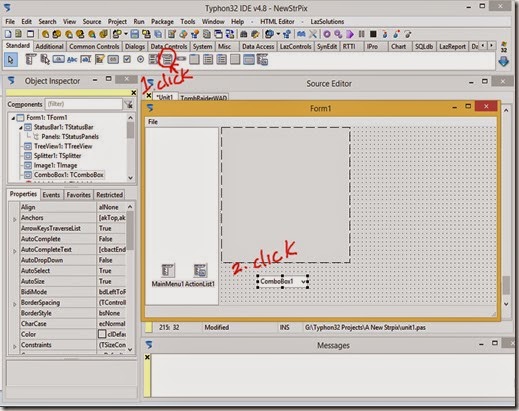Select TreeView1: TTreeView in component tree
519x411 pixels.
point(63,146)
